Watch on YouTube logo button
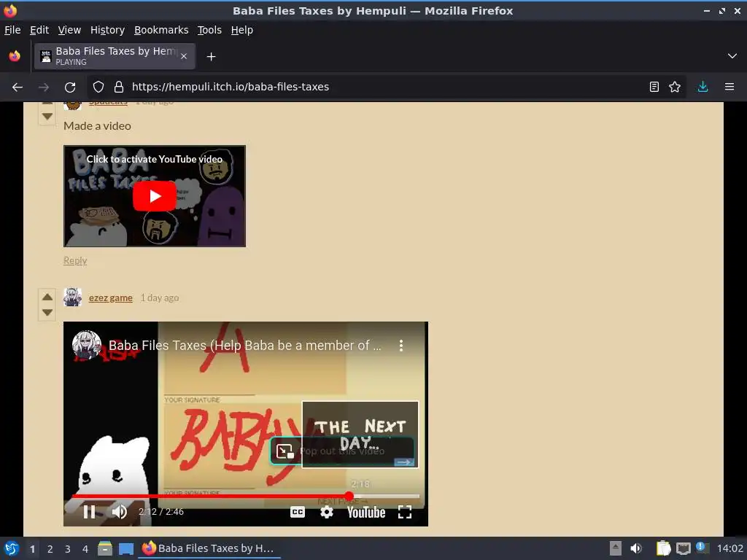 [x=366, y=513]
